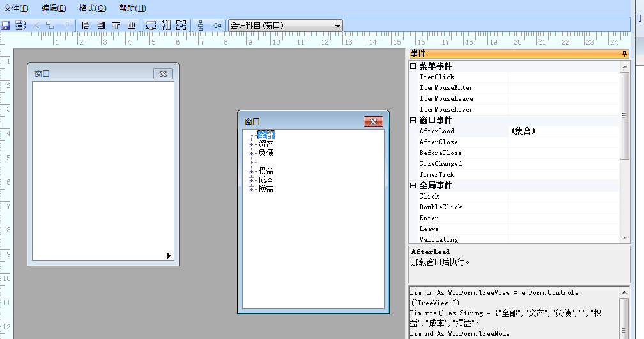Collapse the 全局事件 group
The image size is (644, 339).
pos(413,186)
